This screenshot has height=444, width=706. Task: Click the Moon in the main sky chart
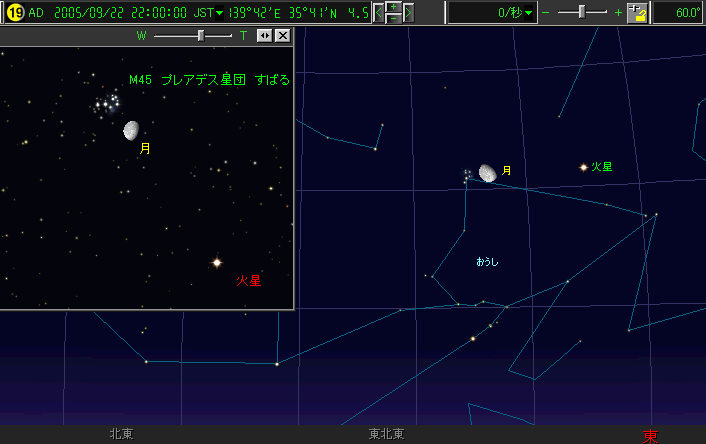[x=487, y=173]
